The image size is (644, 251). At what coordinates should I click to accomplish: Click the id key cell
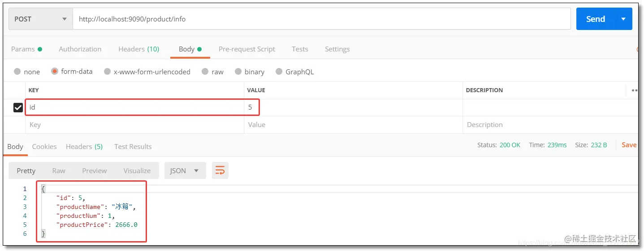[134, 107]
